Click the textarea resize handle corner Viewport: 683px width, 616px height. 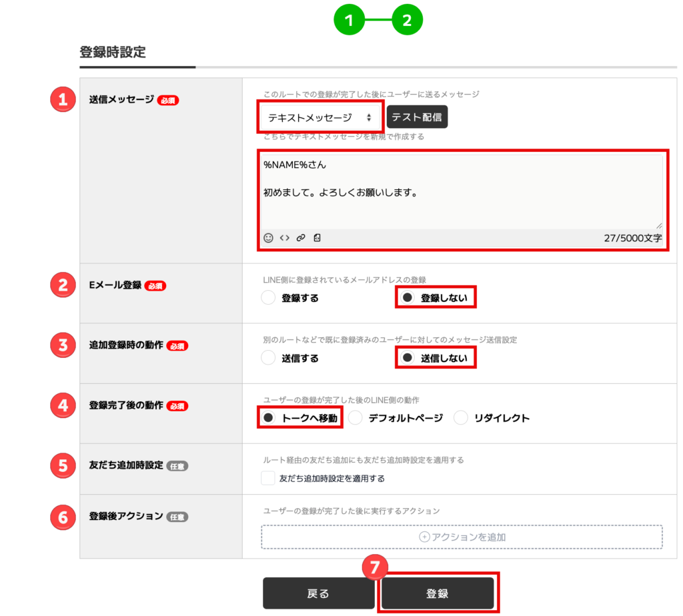click(659, 225)
